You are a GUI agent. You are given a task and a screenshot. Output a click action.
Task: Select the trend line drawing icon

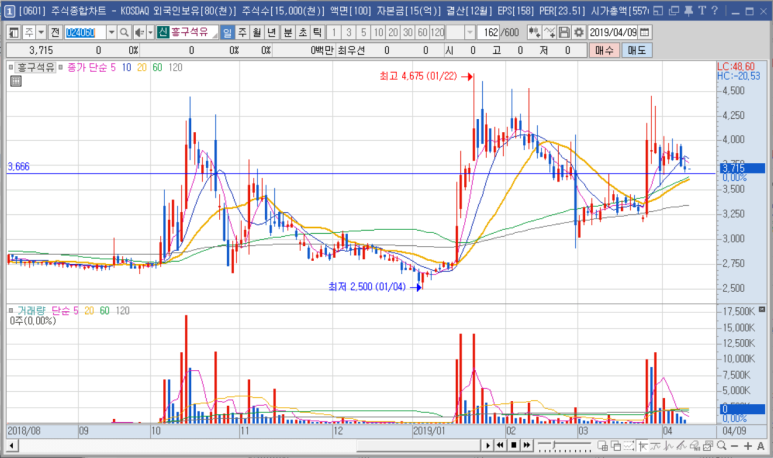pos(656,446)
